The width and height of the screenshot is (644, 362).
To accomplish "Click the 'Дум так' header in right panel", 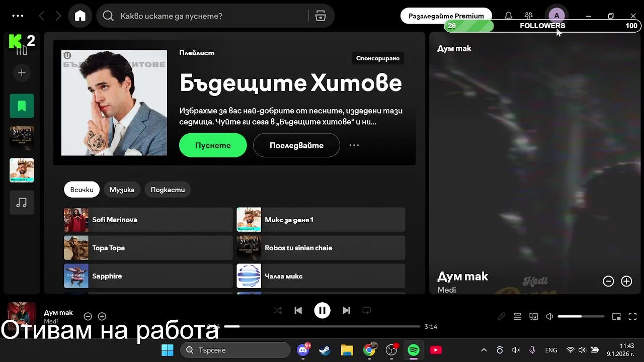I will click(x=454, y=49).
